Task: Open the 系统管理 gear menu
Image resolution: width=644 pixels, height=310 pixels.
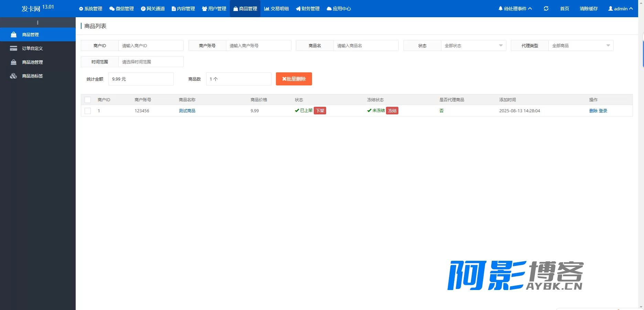Action: (x=90, y=9)
